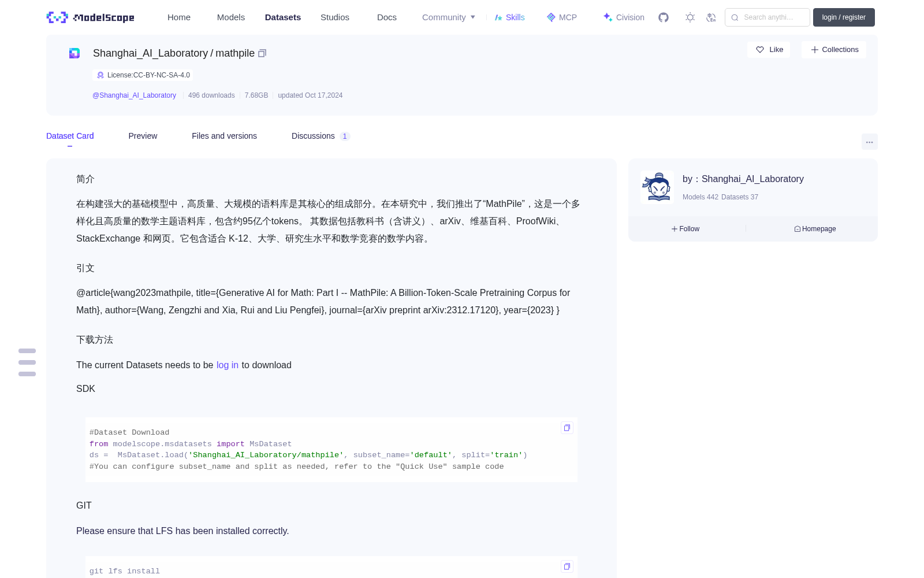The image size is (924, 578).
Task: Click the 'git lfs install' code line
Action: [125, 571]
